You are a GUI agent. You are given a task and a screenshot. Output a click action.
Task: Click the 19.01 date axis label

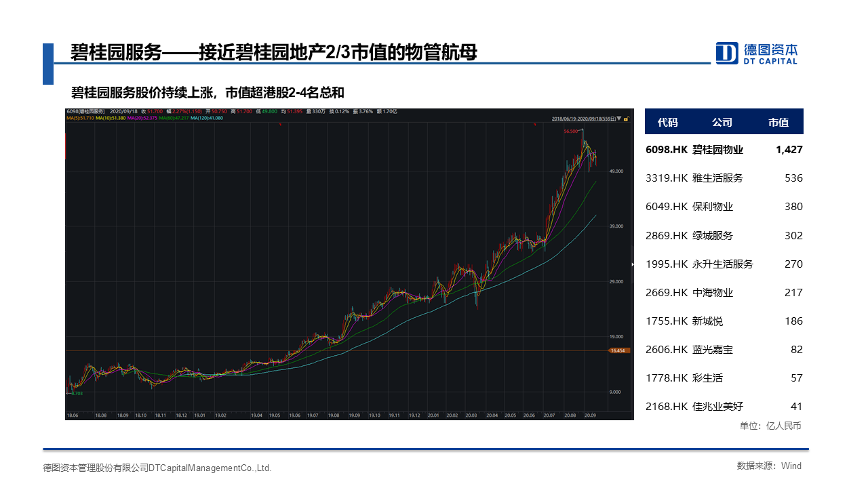tap(201, 415)
